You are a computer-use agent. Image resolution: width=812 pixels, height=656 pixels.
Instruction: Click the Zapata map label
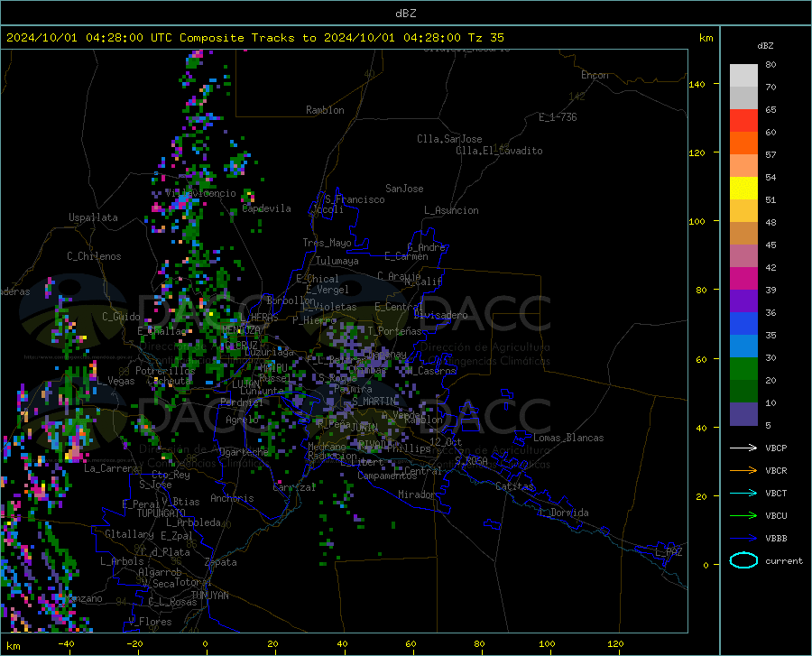[221, 562]
